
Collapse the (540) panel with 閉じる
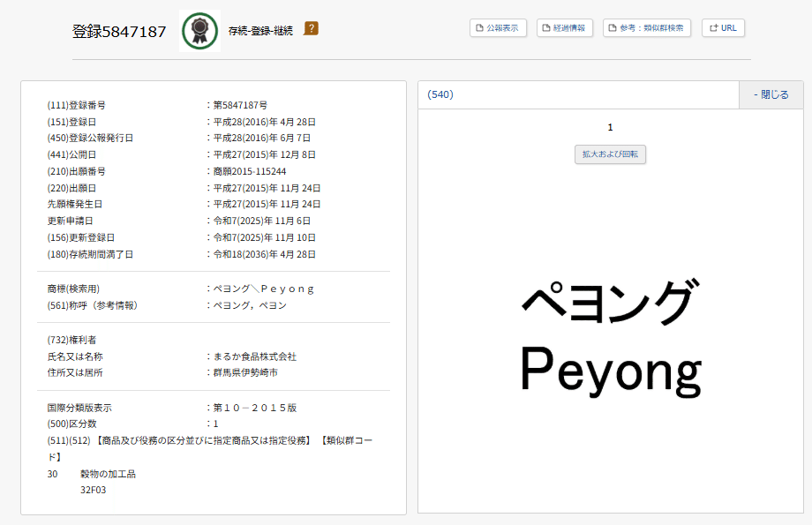coord(771,94)
